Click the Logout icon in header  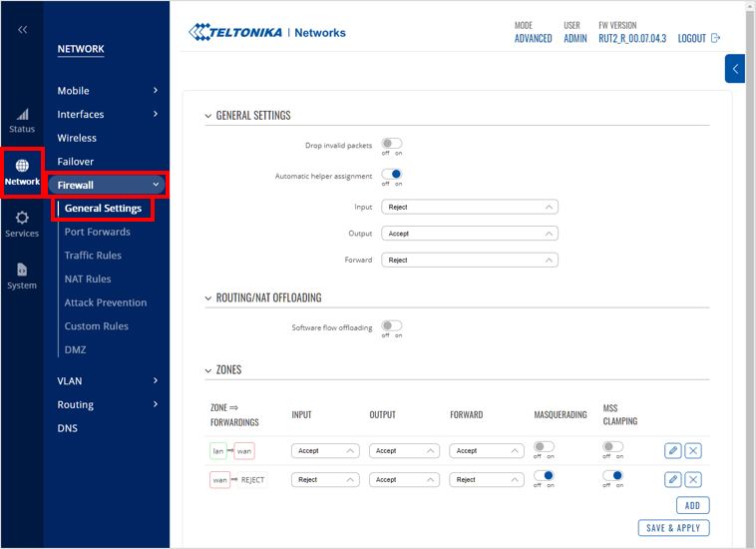click(x=714, y=38)
